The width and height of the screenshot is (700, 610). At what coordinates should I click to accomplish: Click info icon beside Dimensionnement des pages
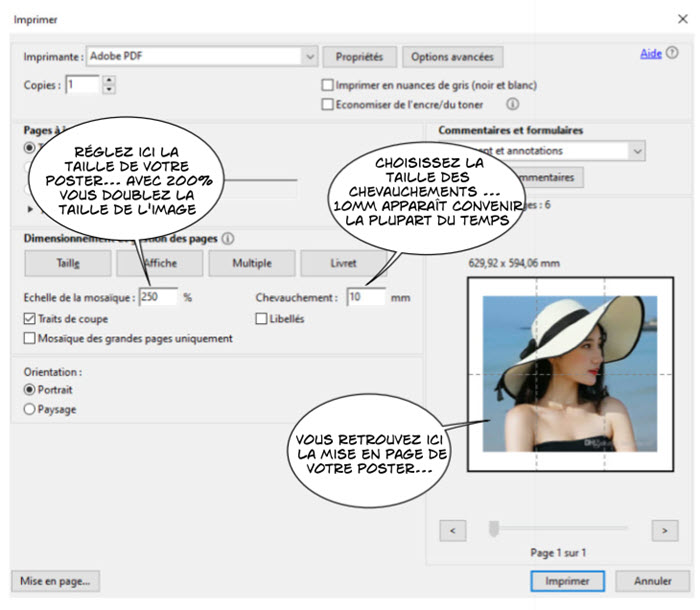(x=228, y=238)
